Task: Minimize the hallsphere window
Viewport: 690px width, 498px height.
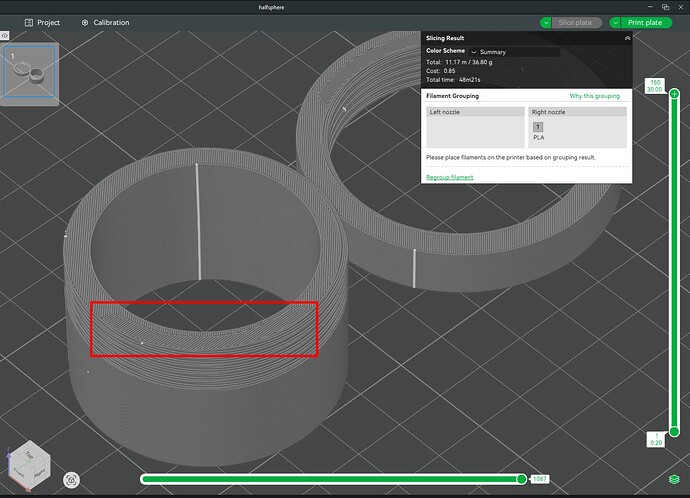Action: (x=650, y=7)
